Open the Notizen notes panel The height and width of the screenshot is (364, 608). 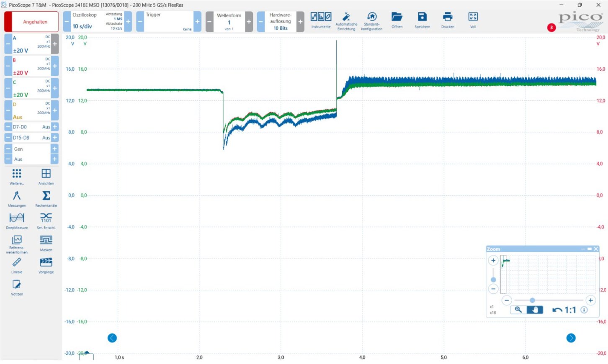pyautogui.click(x=17, y=287)
